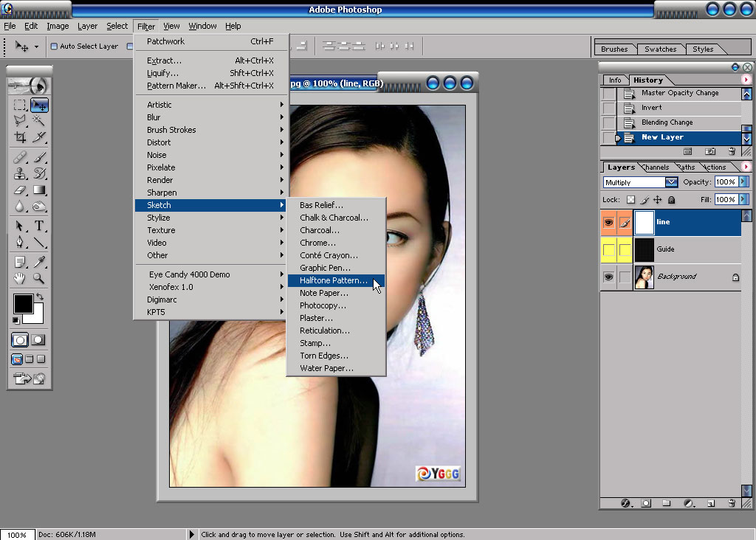
Task: Open the Opacity slider arrow
Action: click(x=743, y=181)
